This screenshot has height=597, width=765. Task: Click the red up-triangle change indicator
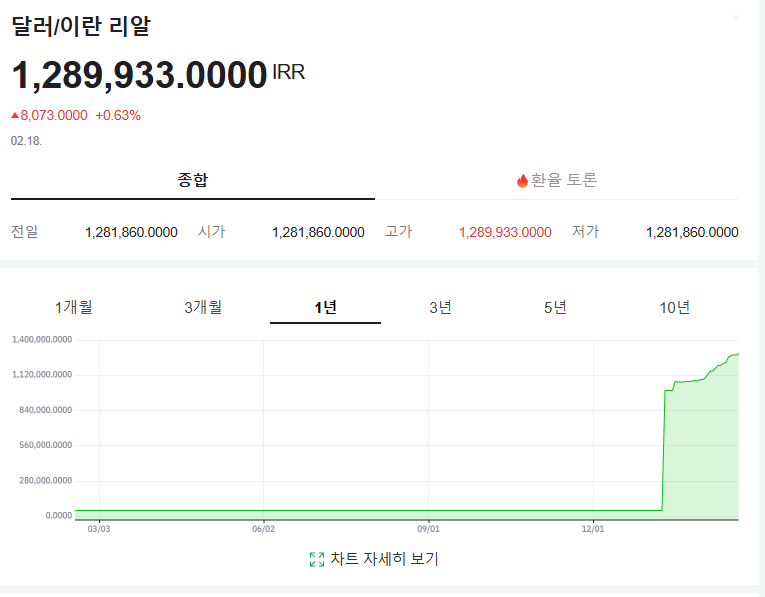click(15, 115)
